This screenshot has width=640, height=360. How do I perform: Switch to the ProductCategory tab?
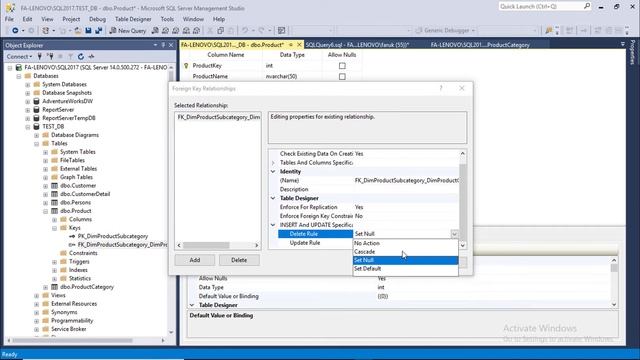[480, 45]
